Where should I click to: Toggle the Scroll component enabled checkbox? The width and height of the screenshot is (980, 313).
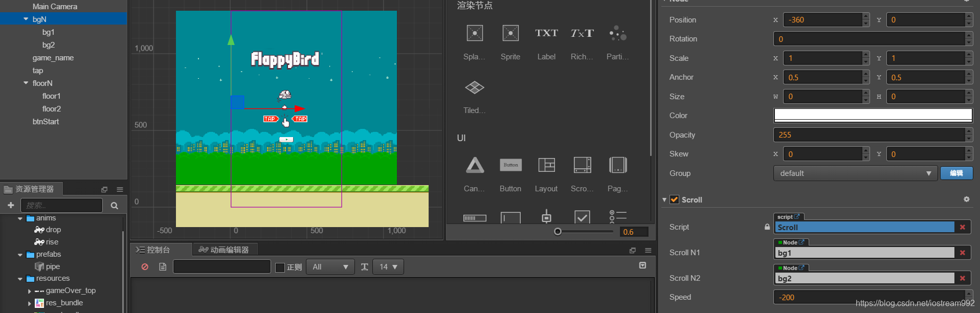coord(675,199)
